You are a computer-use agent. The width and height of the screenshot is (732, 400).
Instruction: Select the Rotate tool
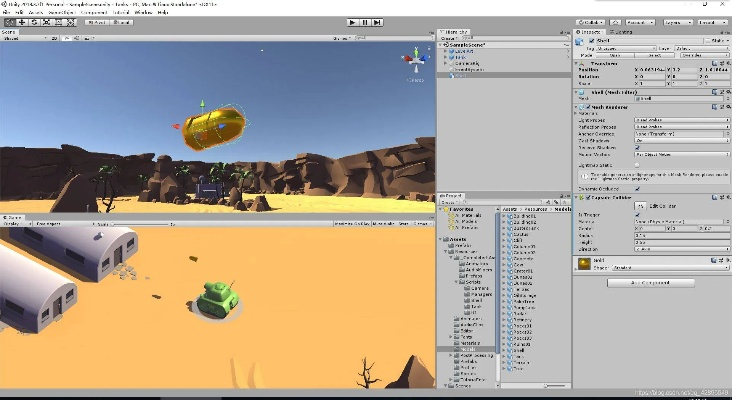34,21
